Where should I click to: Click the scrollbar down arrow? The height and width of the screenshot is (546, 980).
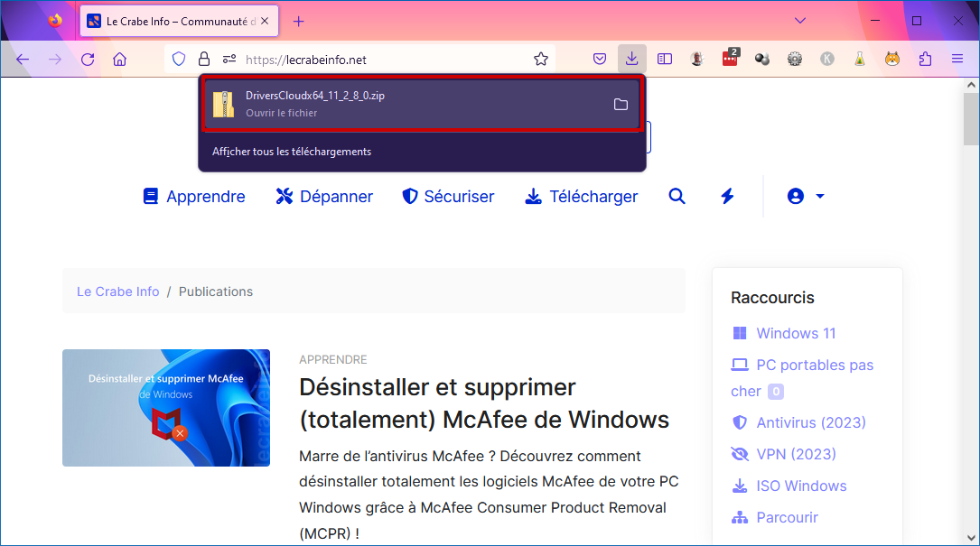click(971, 538)
